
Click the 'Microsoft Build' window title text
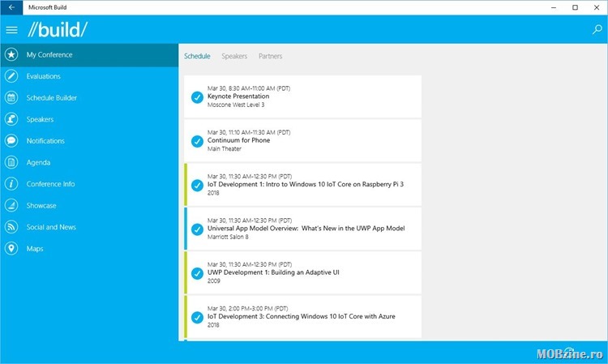(x=47, y=7)
